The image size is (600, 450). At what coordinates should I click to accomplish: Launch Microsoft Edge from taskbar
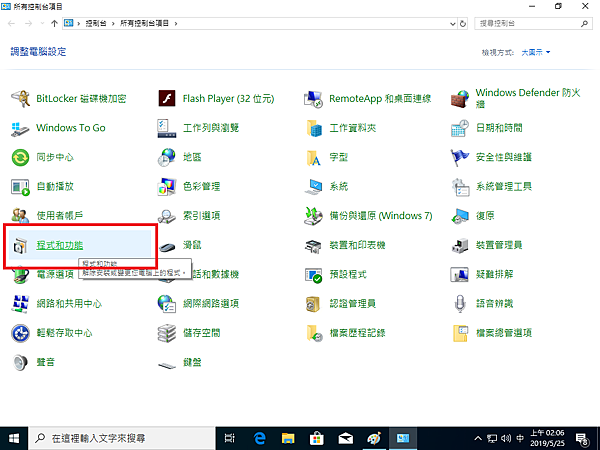point(259,438)
